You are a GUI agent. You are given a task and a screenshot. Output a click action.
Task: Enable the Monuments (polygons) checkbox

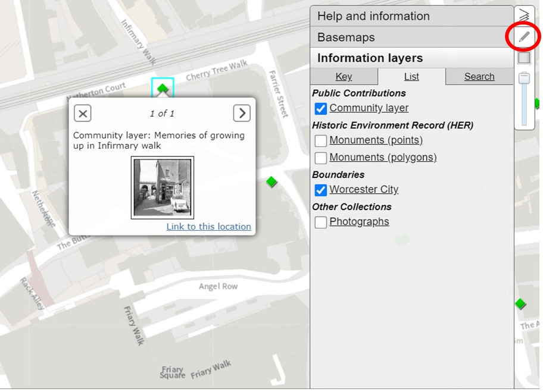[320, 158]
